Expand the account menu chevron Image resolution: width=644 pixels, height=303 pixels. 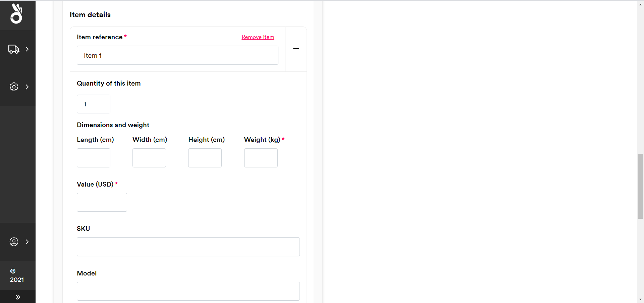(27, 242)
